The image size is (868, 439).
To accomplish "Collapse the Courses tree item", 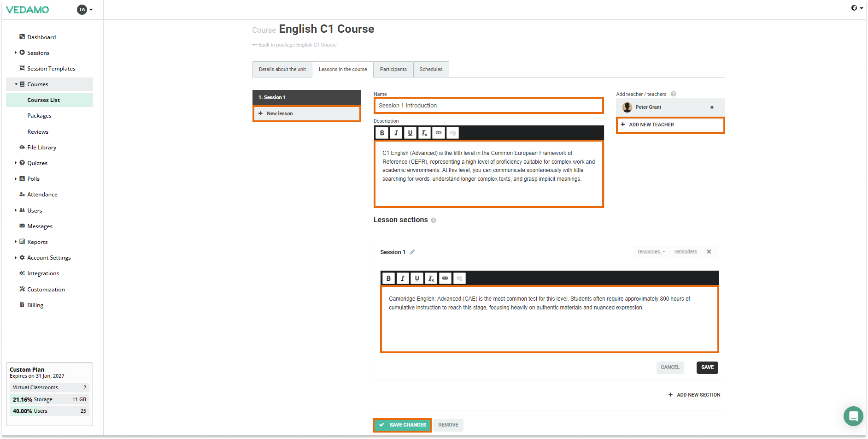I will click(x=16, y=84).
